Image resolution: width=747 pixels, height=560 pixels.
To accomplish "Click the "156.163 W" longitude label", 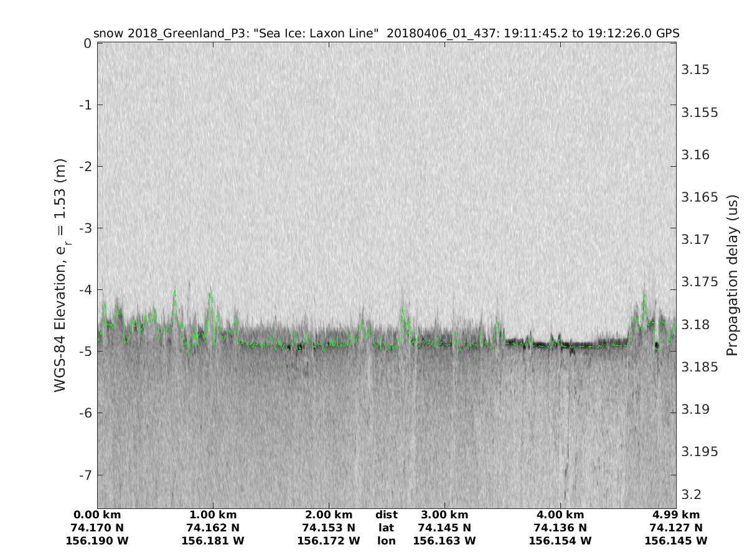I will pyautogui.click(x=444, y=541).
